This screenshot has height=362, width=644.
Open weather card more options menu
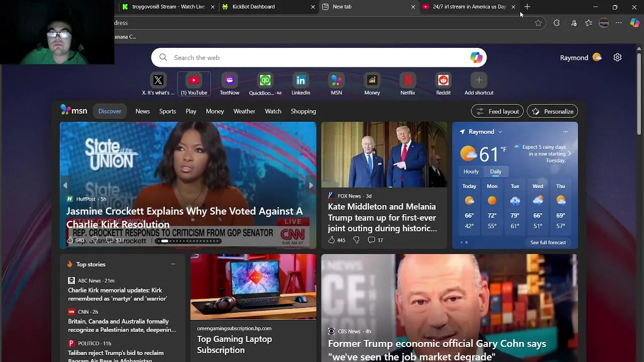click(566, 132)
